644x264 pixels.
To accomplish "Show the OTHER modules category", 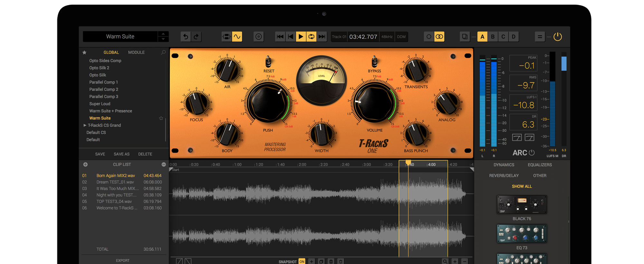I will [540, 176].
